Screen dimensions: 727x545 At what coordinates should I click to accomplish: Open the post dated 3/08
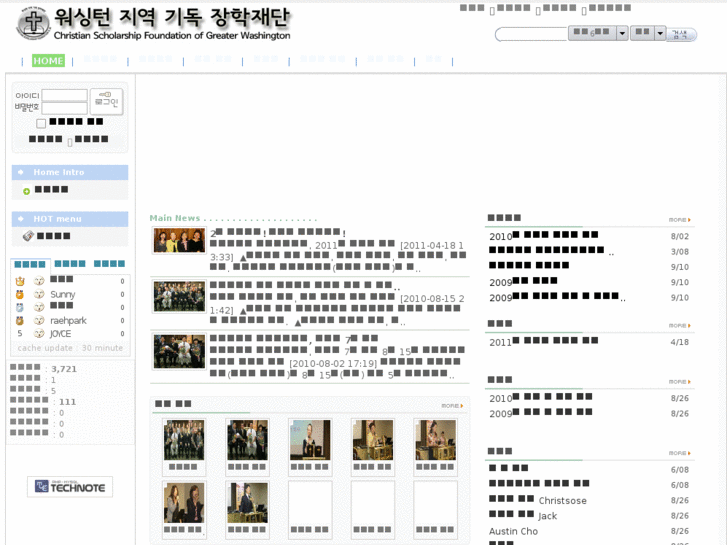[x=551, y=251]
